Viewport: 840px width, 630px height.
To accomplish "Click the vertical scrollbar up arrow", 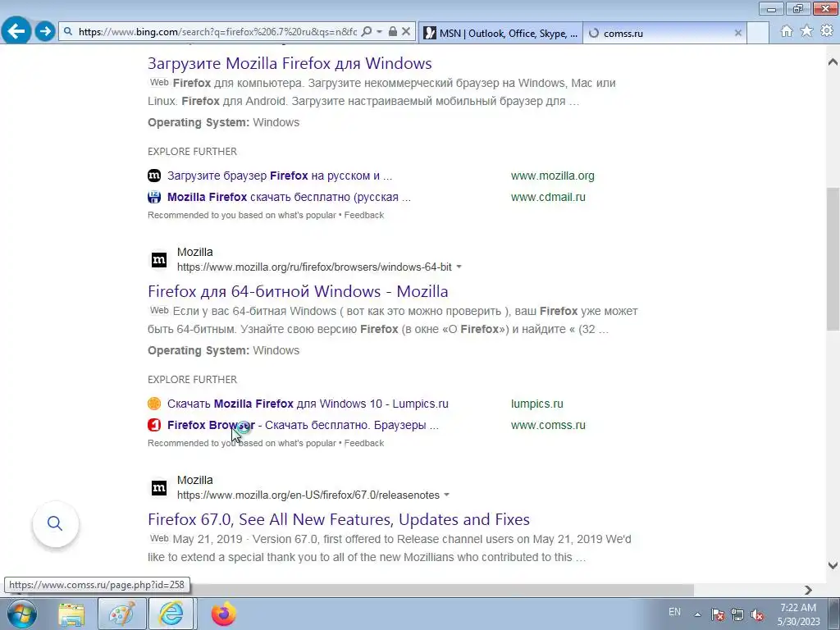I will click(x=833, y=62).
